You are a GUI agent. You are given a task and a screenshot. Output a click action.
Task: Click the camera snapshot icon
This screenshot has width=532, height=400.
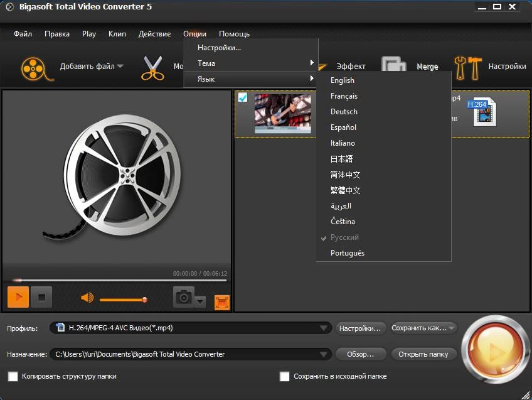[x=184, y=297]
